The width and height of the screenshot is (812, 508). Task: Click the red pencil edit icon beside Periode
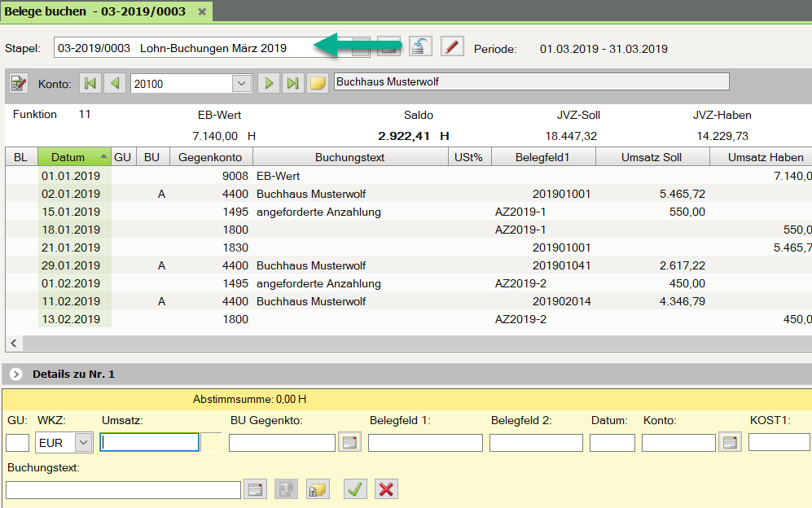451,46
